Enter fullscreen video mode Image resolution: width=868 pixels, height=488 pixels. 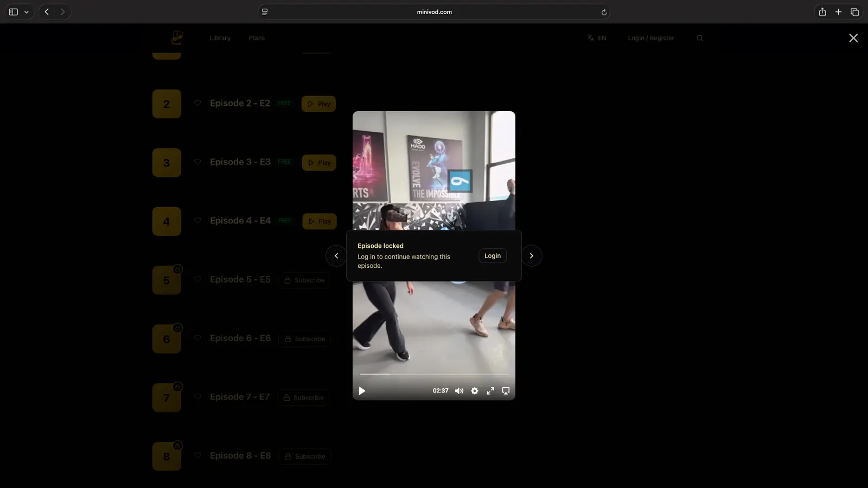click(490, 391)
